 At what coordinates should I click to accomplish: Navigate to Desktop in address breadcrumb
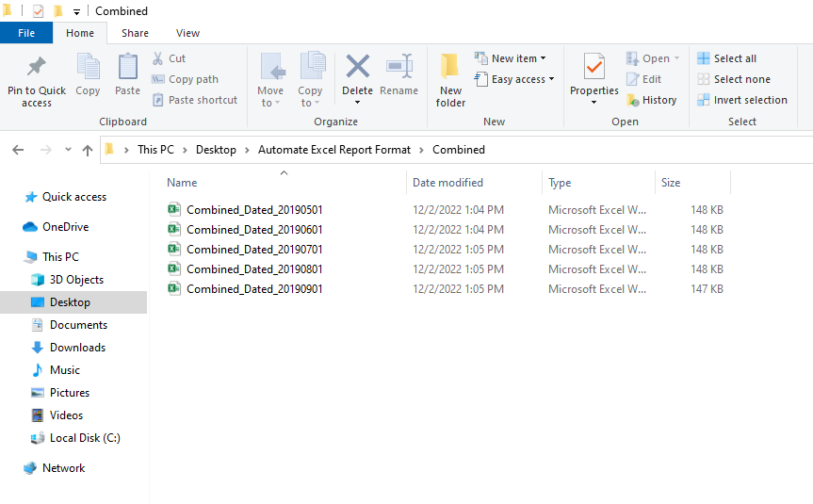pyautogui.click(x=216, y=150)
